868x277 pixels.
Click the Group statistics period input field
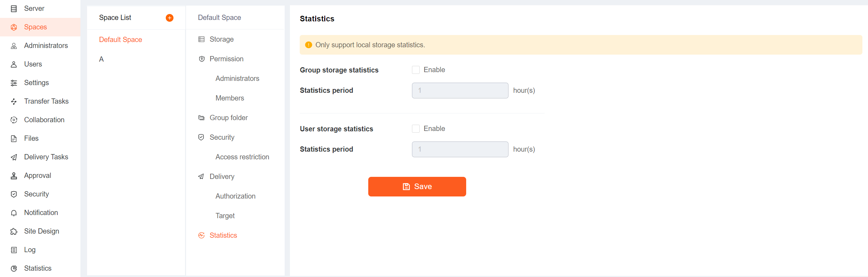[460, 90]
